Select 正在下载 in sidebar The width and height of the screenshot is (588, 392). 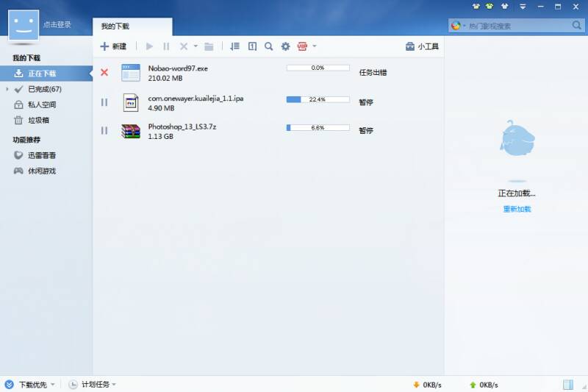pyautogui.click(x=46, y=74)
